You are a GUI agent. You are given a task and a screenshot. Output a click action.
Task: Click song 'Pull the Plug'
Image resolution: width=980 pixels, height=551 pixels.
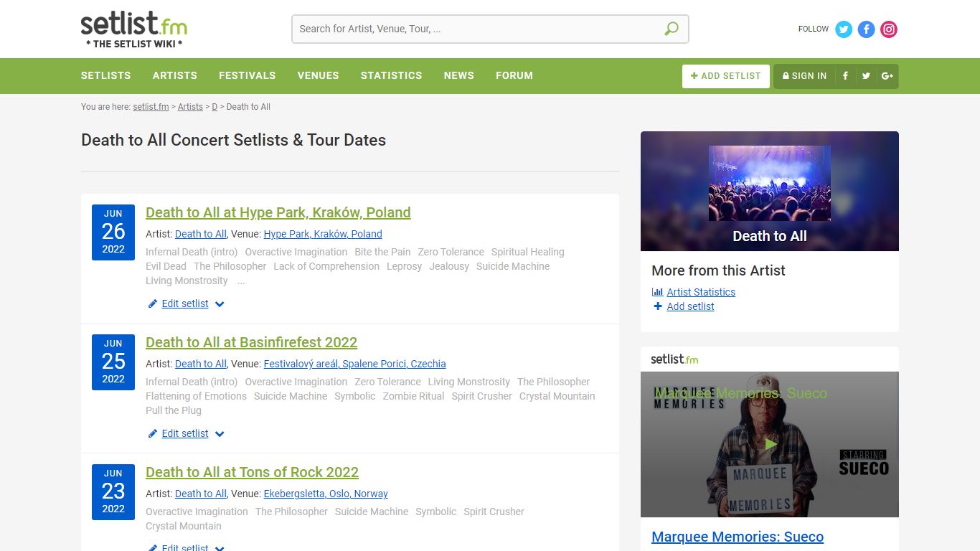click(174, 410)
